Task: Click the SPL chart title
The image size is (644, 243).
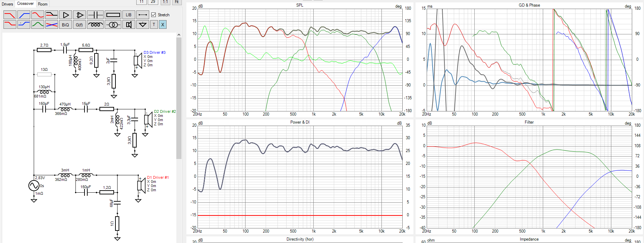Action: 300,5
